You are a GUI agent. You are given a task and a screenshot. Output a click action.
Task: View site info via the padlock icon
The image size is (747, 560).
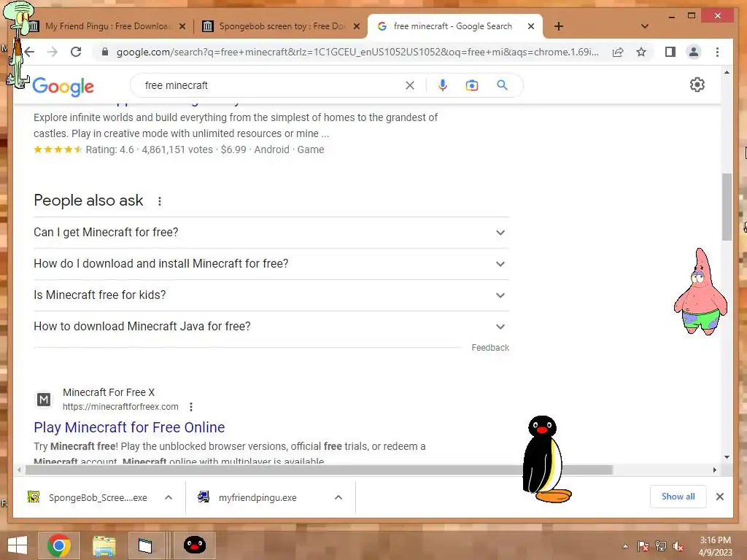point(105,52)
